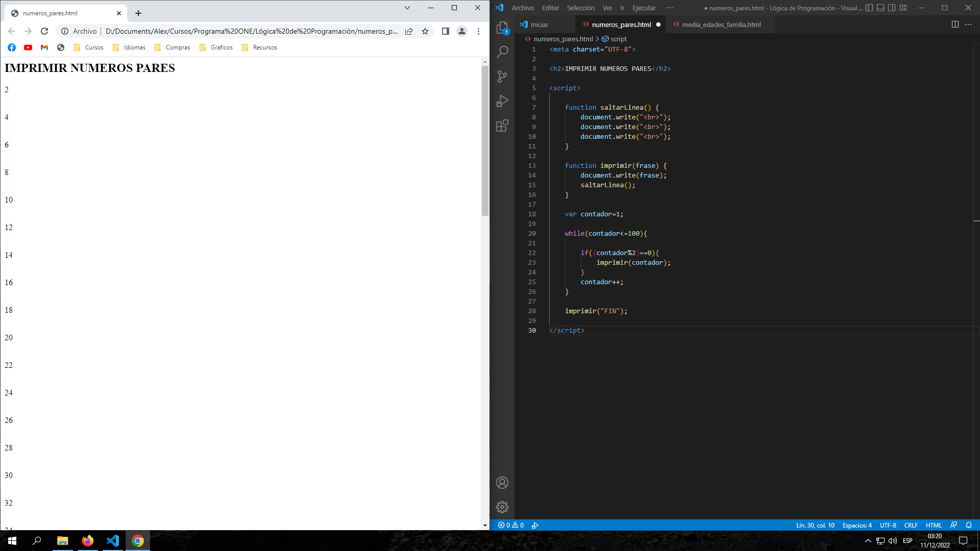Reload the numeros_pares.html page in Chrome
The width and height of the screenshot is (980, 551).
(44, 31)
